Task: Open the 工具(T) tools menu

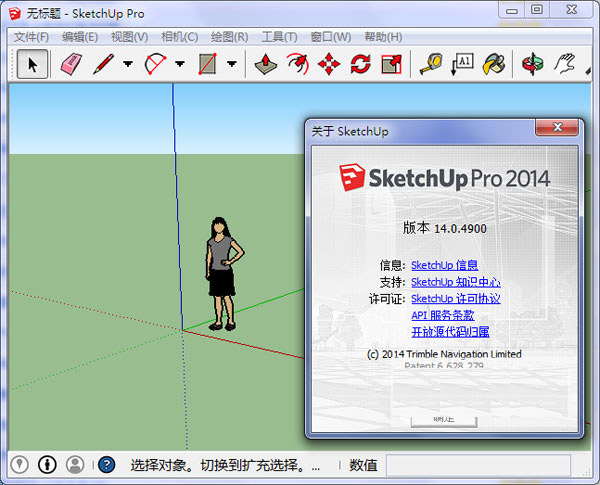Action: pyautogui.click(x=279, y=37)
